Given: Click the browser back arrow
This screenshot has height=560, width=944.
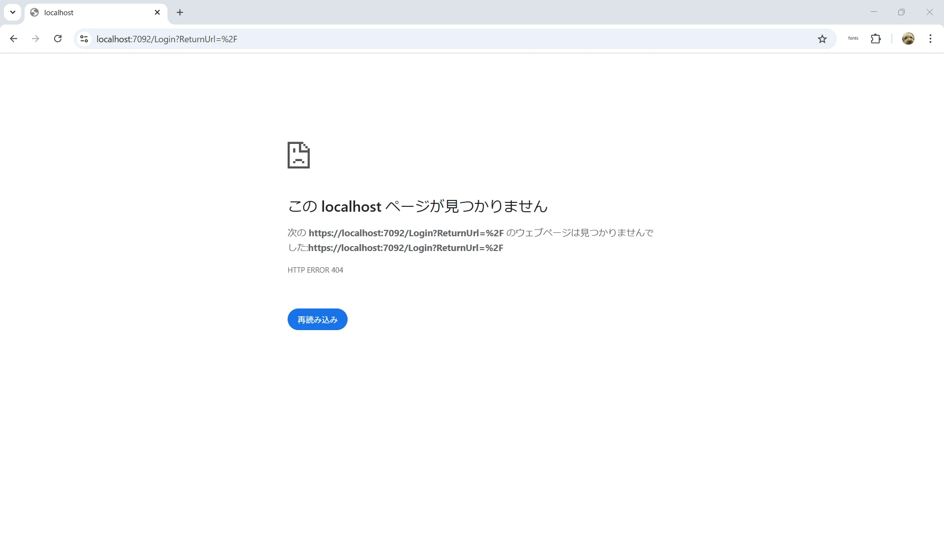Looking at the screenshot, I should [x=14, y=39].
